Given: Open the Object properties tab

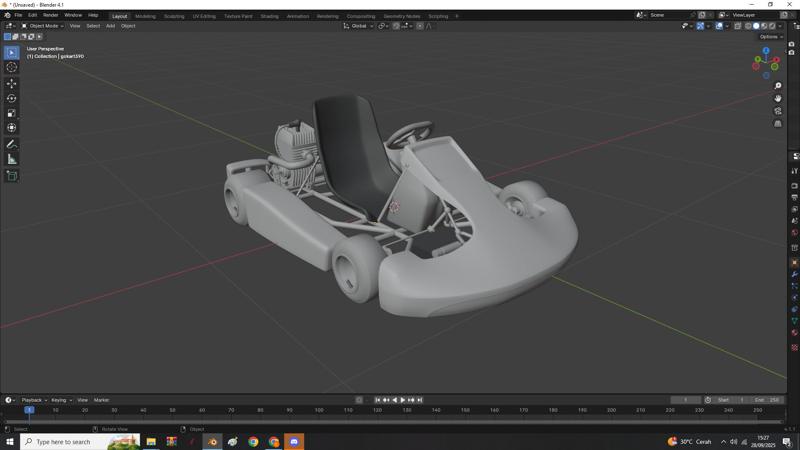Looking at the screenshot, I should coord(794,263).
